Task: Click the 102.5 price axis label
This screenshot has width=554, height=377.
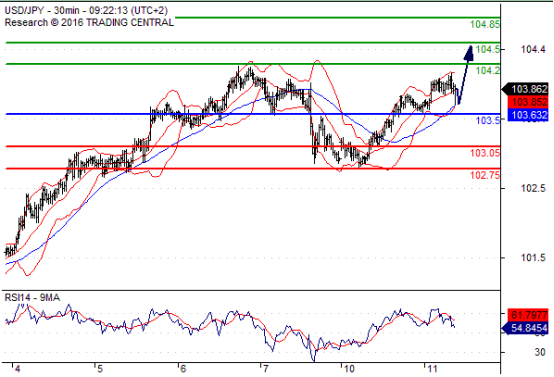Action: pyautogui.click(x=533, y=188)
